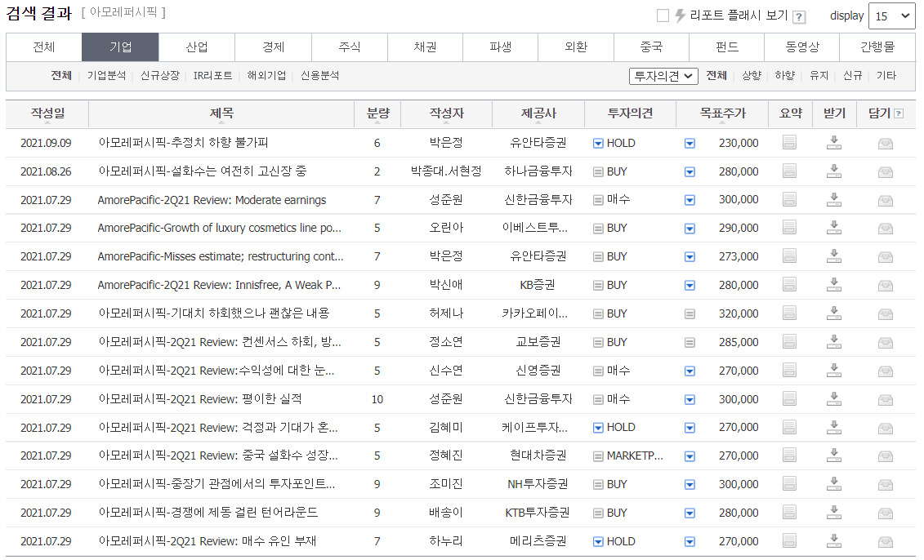The height and width of the screenshot is (560, 924).
Task: Switch to the 동영상 tab
Action: coord(802,47)
